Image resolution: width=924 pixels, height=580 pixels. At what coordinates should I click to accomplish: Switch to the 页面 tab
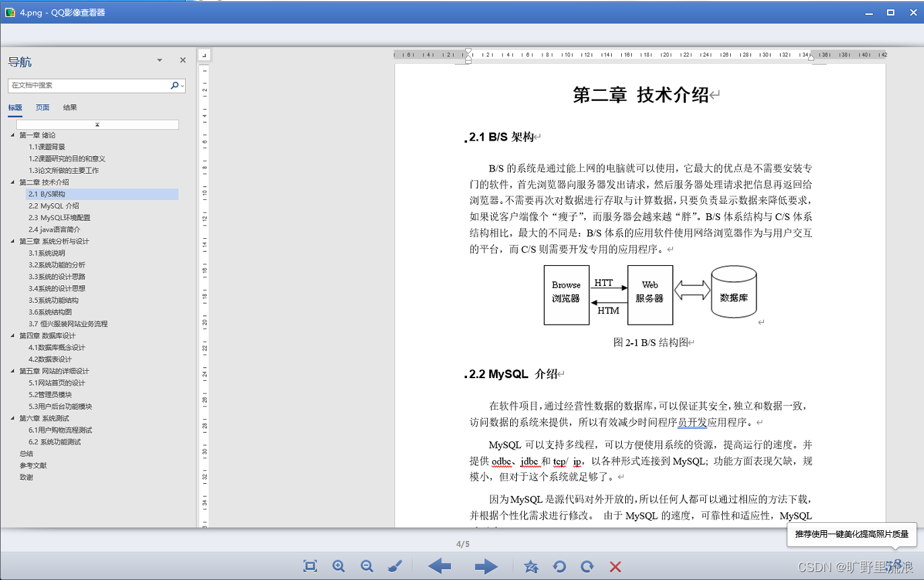42,107
